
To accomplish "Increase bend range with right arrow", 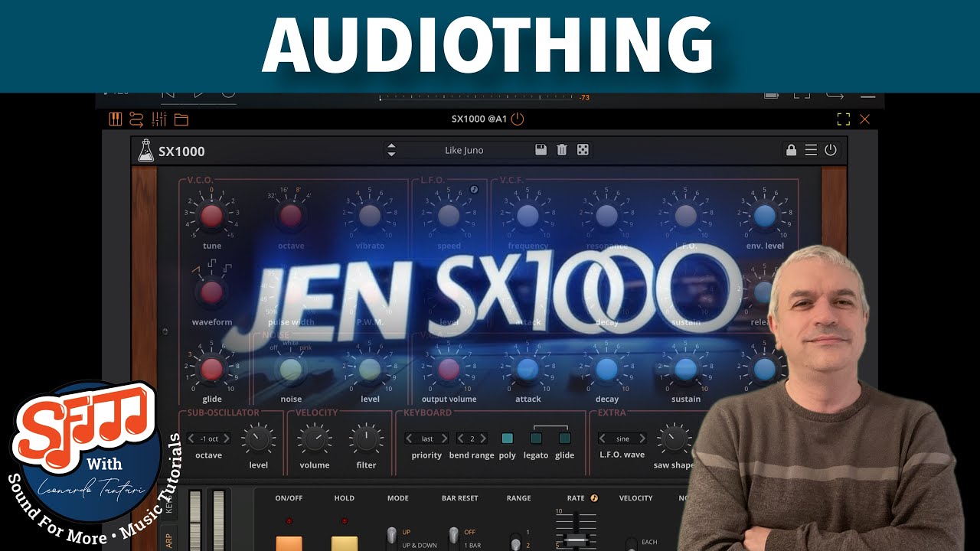I will pyautogui.click(x=485, y=439).
